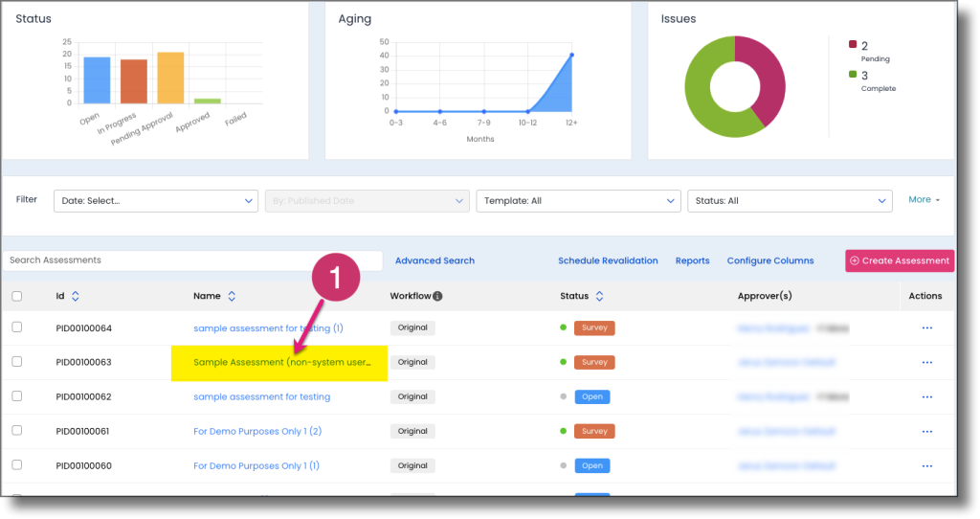Screen dimensions: 980x519
Task: Open sample assessment for testing of PID00100062
Action: [x=262, y=397]
